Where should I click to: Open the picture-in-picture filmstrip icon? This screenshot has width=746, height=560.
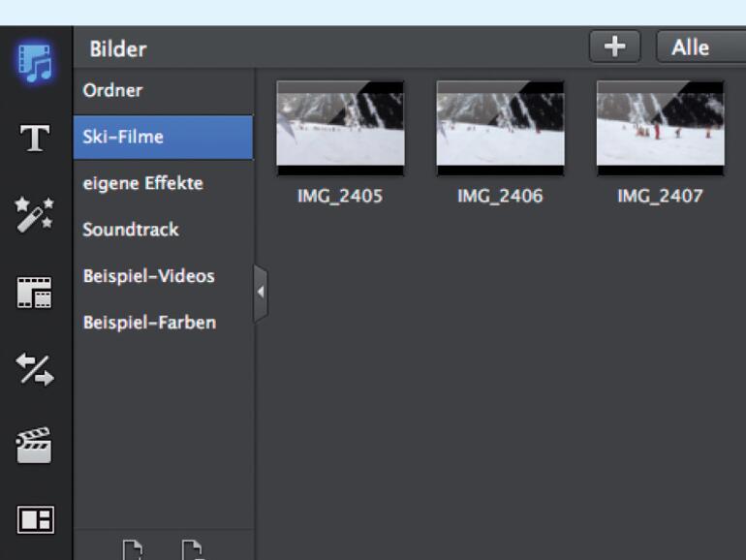coord(34,293)
